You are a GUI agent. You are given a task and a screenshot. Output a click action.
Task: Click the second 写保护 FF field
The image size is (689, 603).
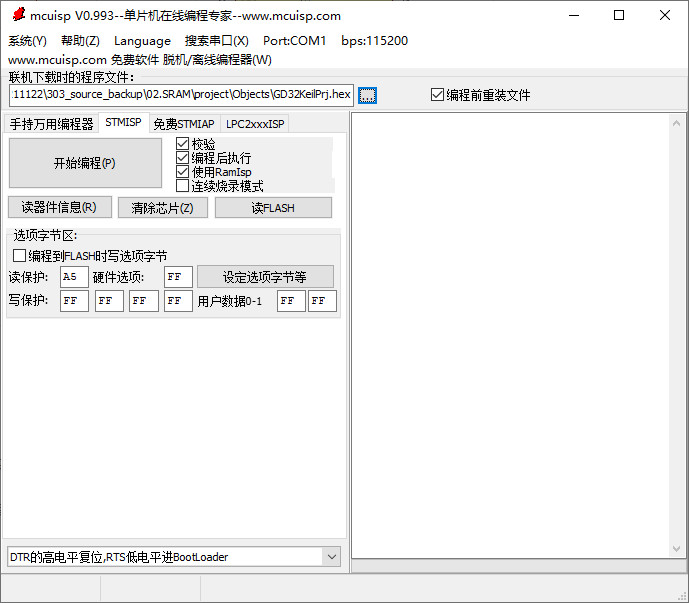[109, 301]
